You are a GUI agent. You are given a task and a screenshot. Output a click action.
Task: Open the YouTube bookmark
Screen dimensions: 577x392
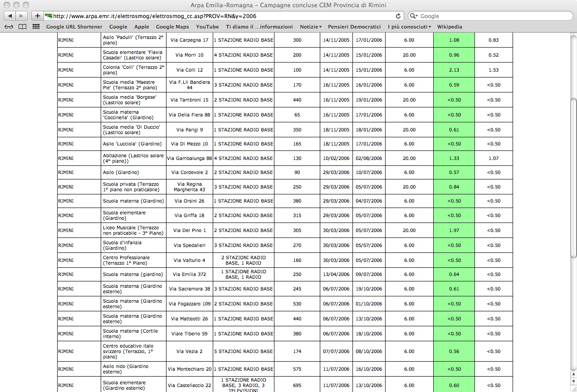pyautogui.click(x=207, y=27)
